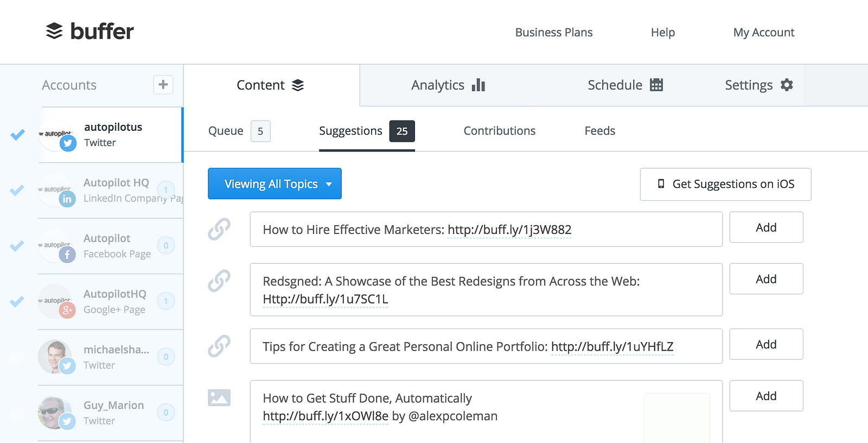
Task: Click Get Suggestions on iOS button
Action: [725, 185]
